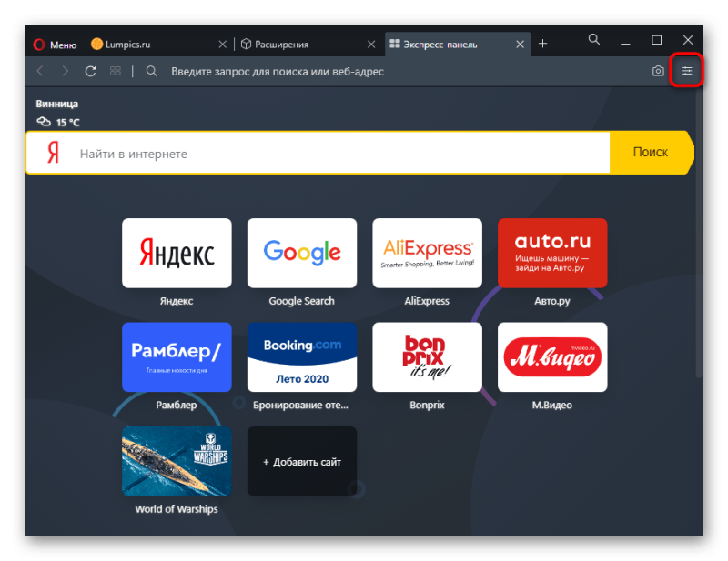
Task: Go forward with the forward arrow
Action: point(65,71)
